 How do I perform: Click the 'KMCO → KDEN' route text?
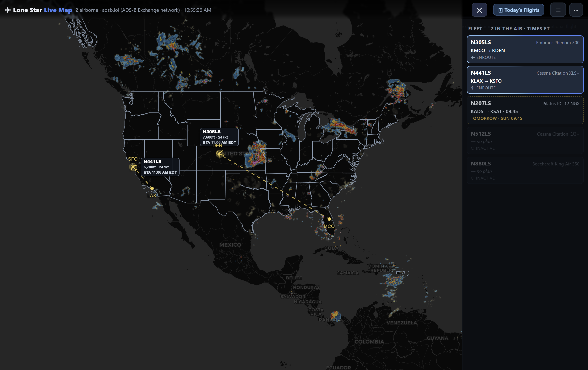[488, 51]
